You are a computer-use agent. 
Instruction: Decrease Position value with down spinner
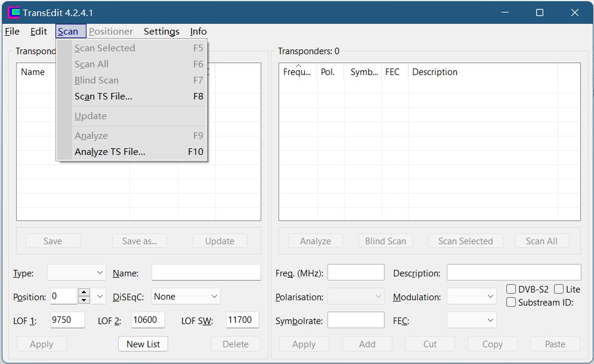(x=84, y=300)
